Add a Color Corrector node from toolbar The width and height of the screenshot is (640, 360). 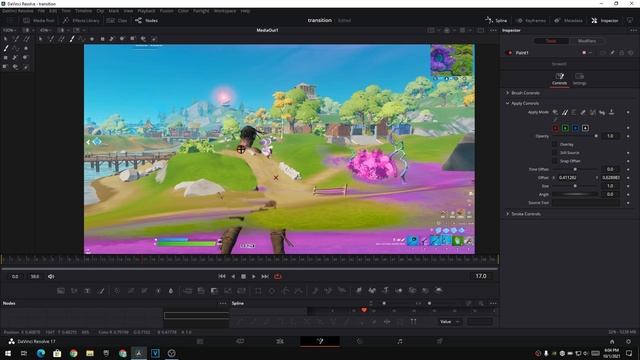pyautogui.click(x=117, y=291)
